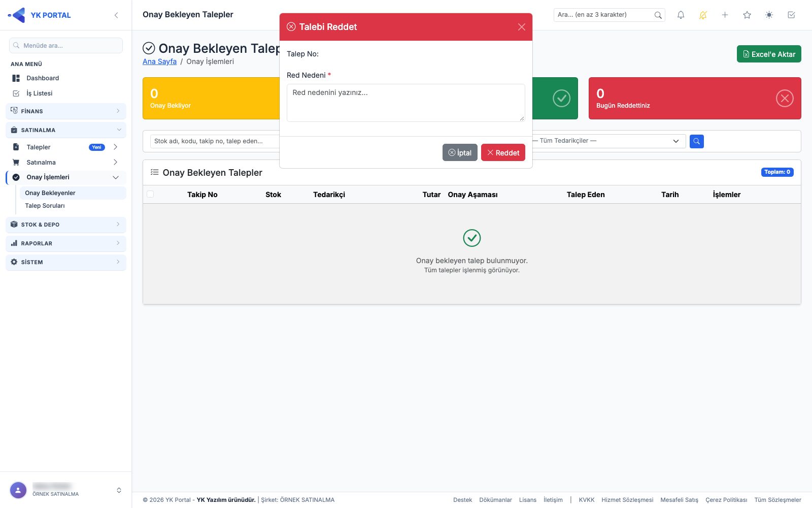Open the Destek footer link
The width and height of the screenshot is (812, 508).
coord(463,500)
